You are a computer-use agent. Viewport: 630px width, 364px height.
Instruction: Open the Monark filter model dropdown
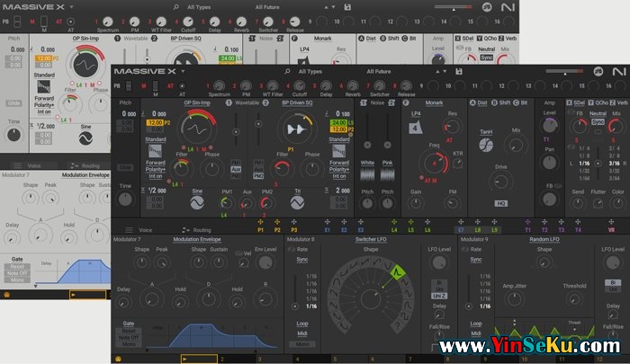pyautogui.click(x=434, y=103)
